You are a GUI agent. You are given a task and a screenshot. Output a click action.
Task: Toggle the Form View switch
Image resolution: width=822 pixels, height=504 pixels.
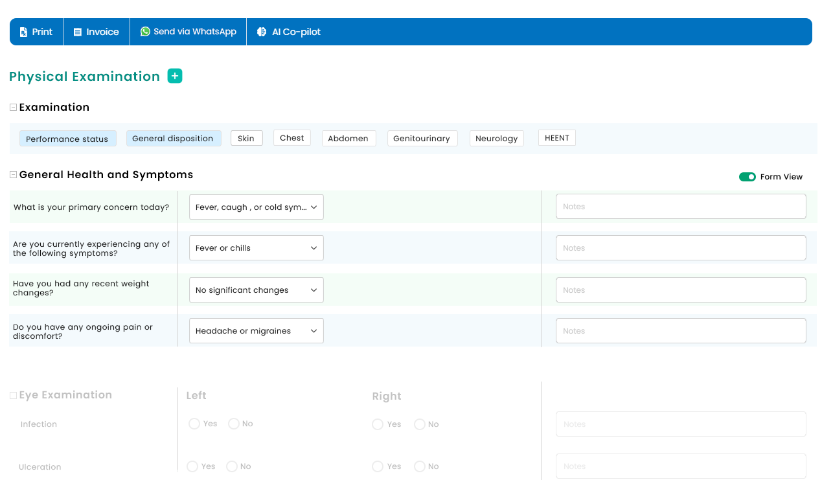747,177
